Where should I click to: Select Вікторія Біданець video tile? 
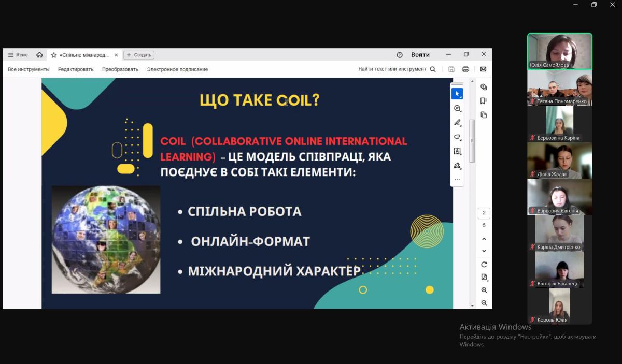tap(560, 269)
